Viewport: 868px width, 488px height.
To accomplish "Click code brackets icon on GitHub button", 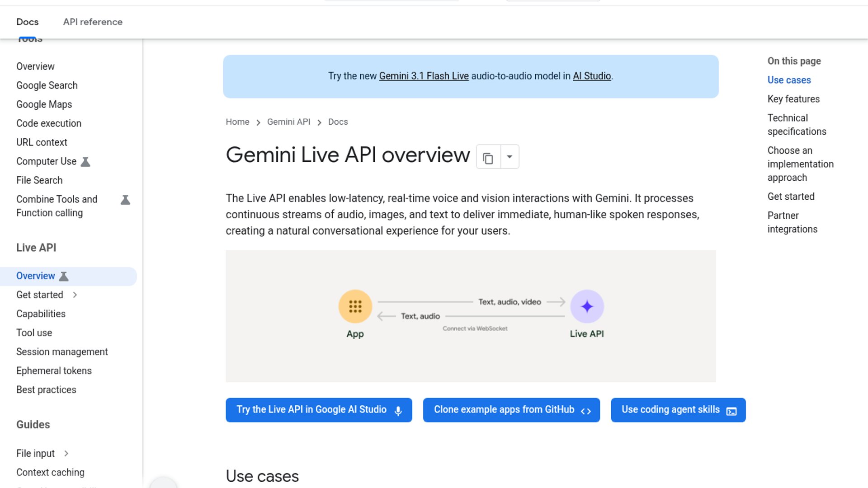I will click(586, 411).
